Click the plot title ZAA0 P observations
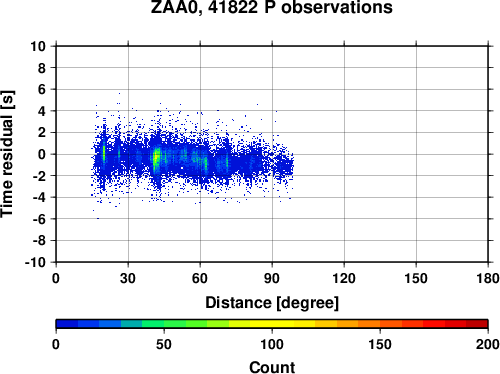500x374 pixels. (x=272, y=7)
